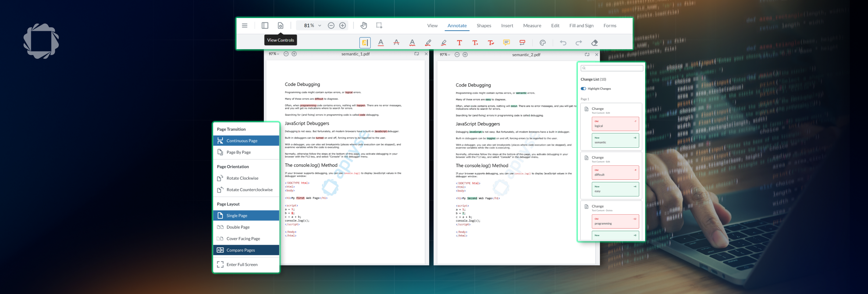The image size is (868, 294).
Task: Choose Page By Page transition
Action: point(246,152)
